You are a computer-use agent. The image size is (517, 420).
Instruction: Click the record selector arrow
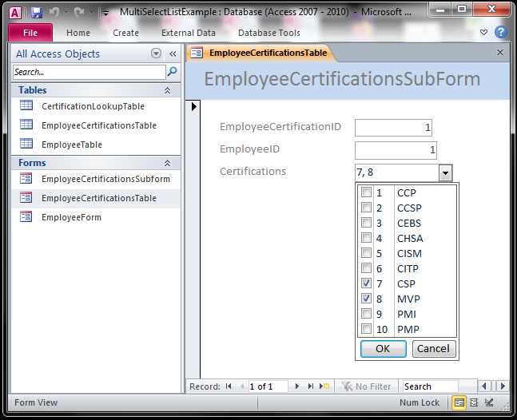pyautogui.click(x=193, y=106)
